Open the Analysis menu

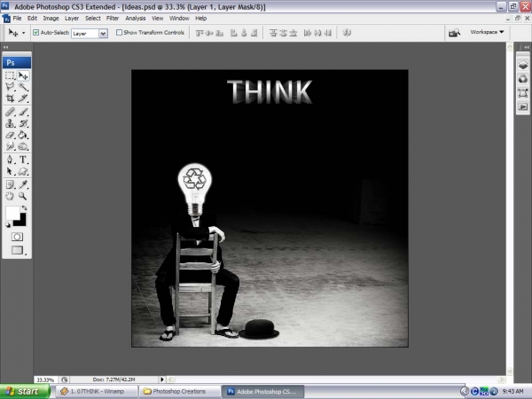(x=136, y=19)
